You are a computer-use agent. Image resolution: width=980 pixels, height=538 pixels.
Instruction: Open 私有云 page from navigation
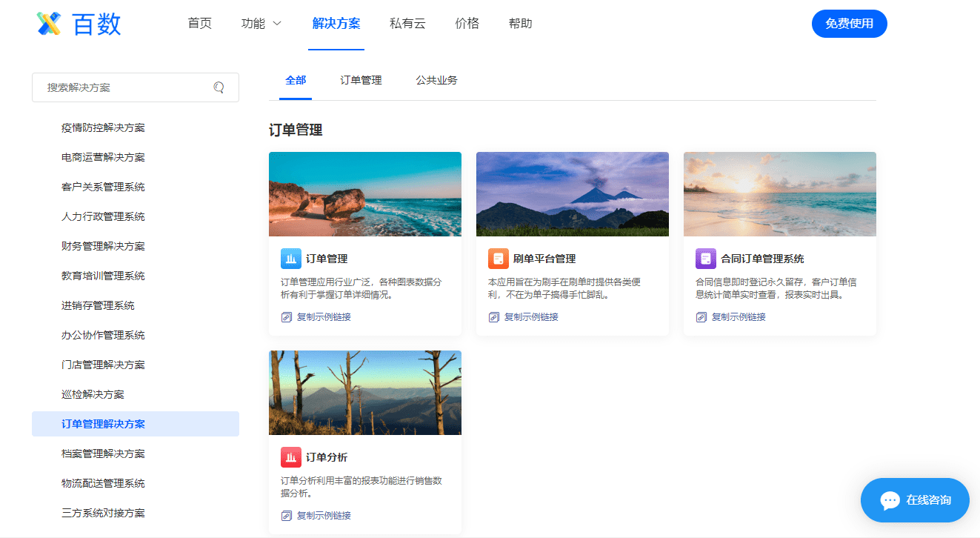[407, 24]
